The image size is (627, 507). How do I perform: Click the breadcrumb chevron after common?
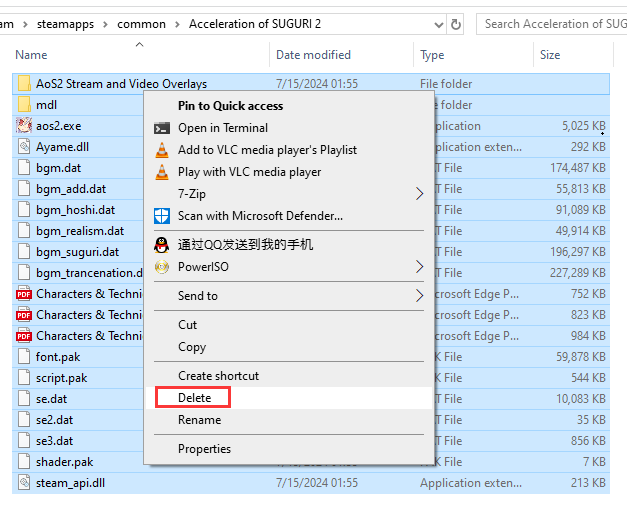(177, 24)
